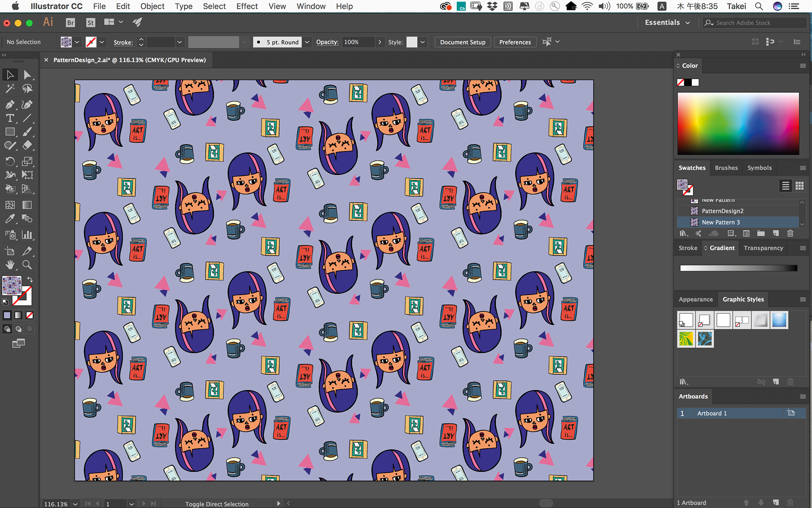Swap fill and stroke colors

pyautogui.click(x=30, y=279)
